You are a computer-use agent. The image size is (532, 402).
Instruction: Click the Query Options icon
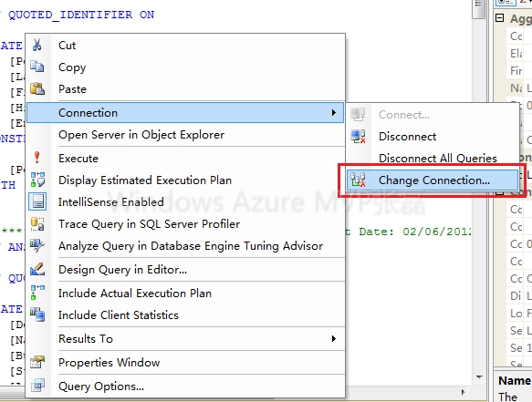(x=37, y=386)
